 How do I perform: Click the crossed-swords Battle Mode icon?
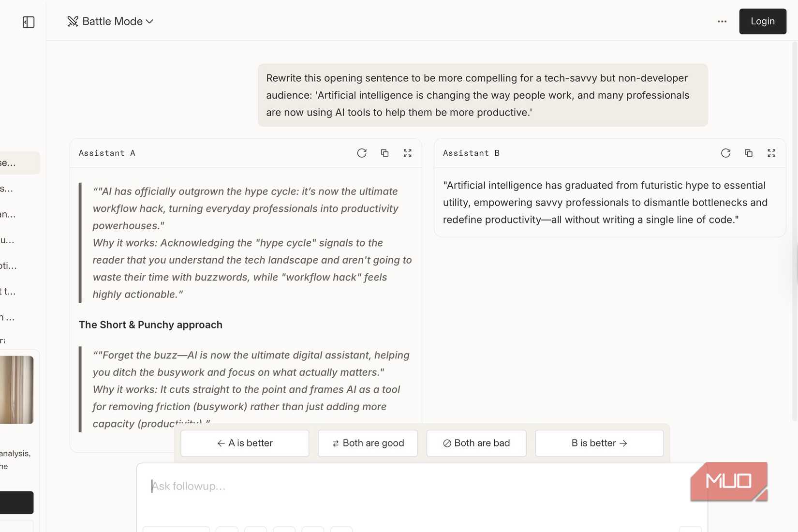click(73, 21)
